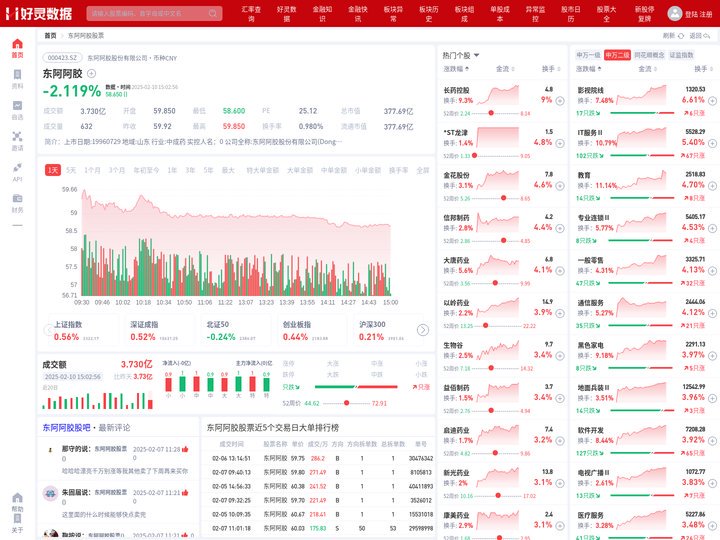The width and height of the screenshot is (720, 540).
Task: Sort sector list by 换手
Action: [703, 69]
